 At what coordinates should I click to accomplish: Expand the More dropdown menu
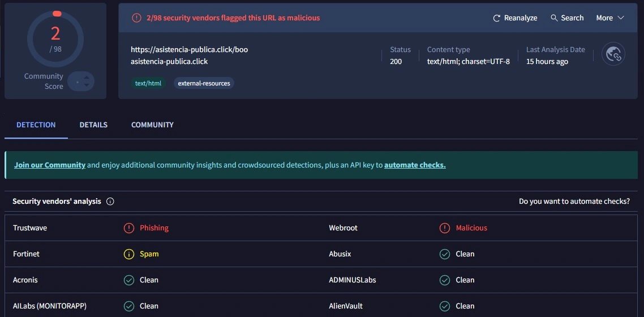[610, 18]
